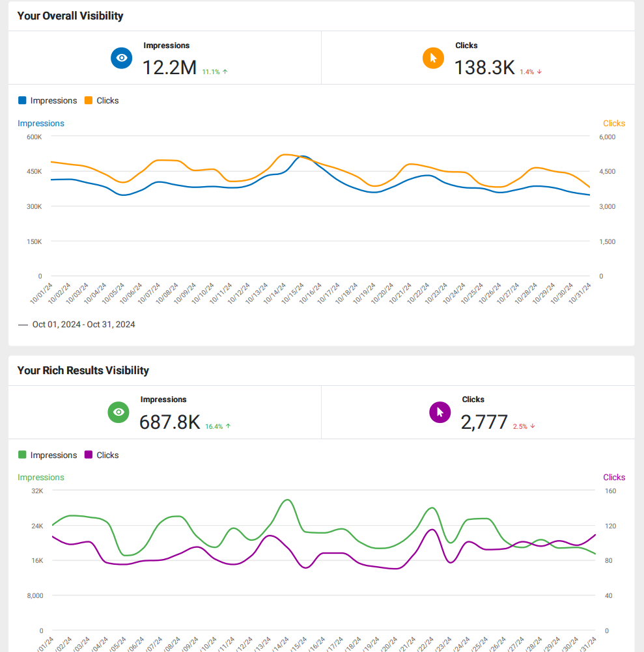The width and height of the screenshot is (644, 652).
Task: Click the 10/15/24 date label on overall chart
Action: point(293,293)
